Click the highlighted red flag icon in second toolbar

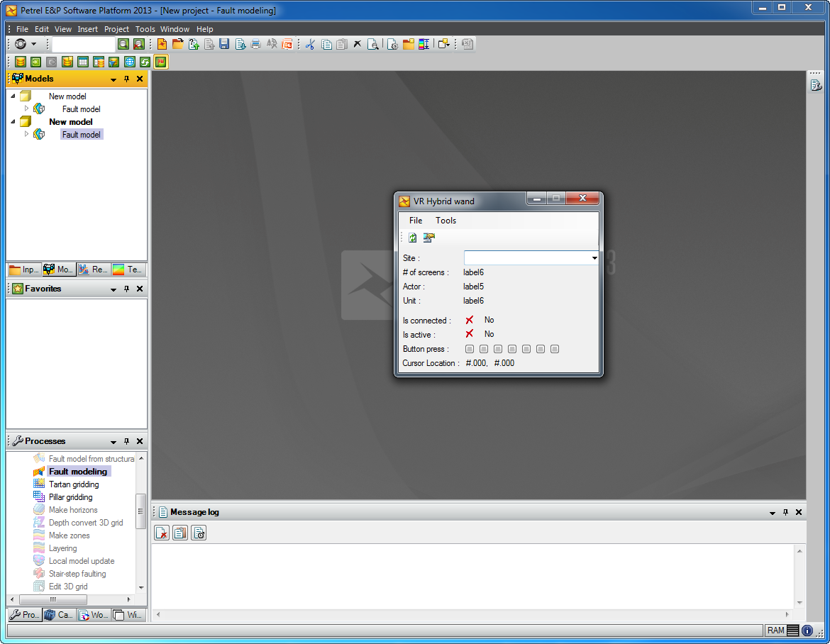[x=161, y=62]
